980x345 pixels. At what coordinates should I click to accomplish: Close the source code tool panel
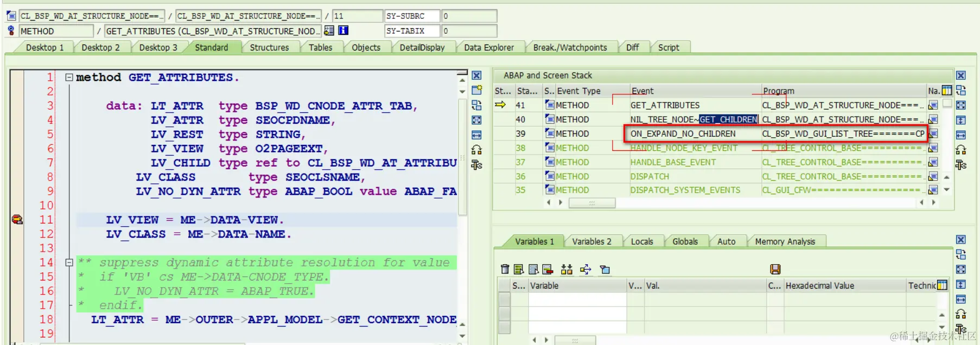click(476, 75)
